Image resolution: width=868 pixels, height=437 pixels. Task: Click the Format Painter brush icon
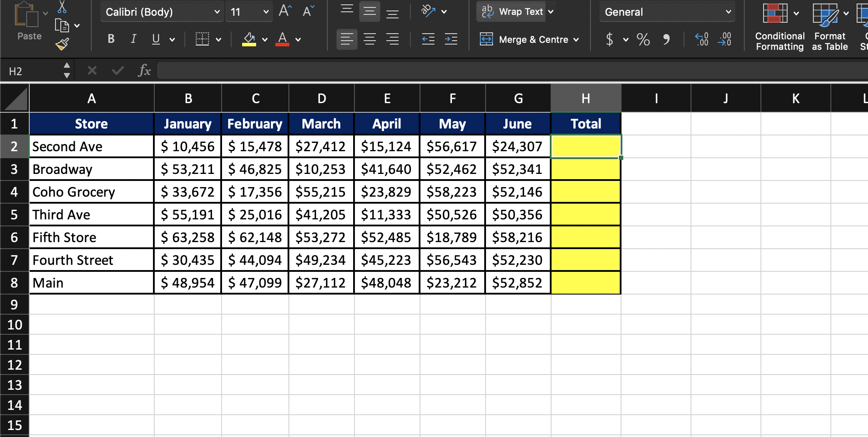(62, 44)
